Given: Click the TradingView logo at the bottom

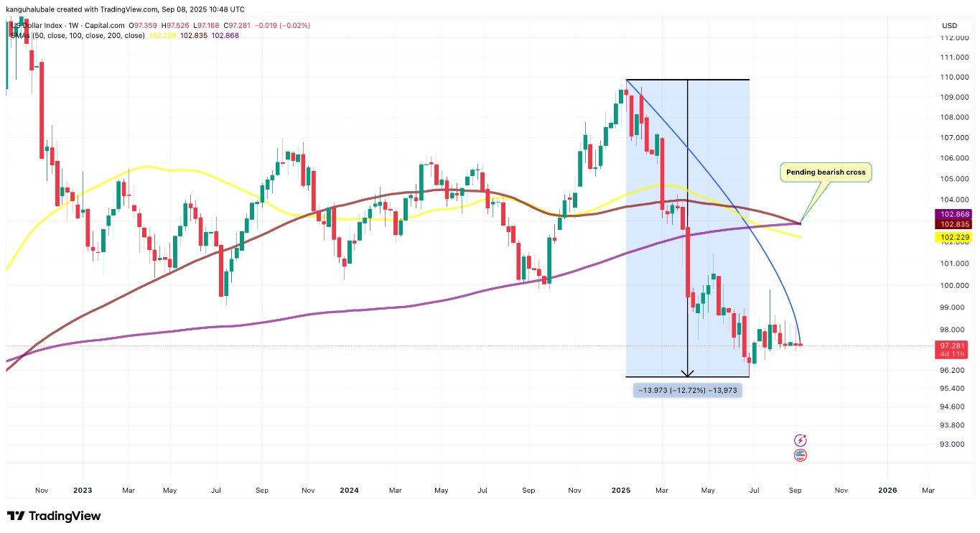Looking at the screenshot, I should 54,516.
